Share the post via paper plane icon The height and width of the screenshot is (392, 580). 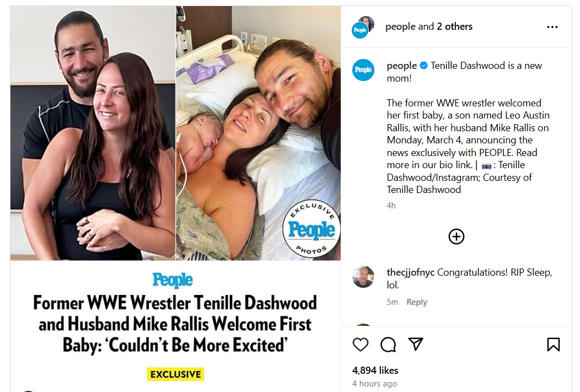416,345
